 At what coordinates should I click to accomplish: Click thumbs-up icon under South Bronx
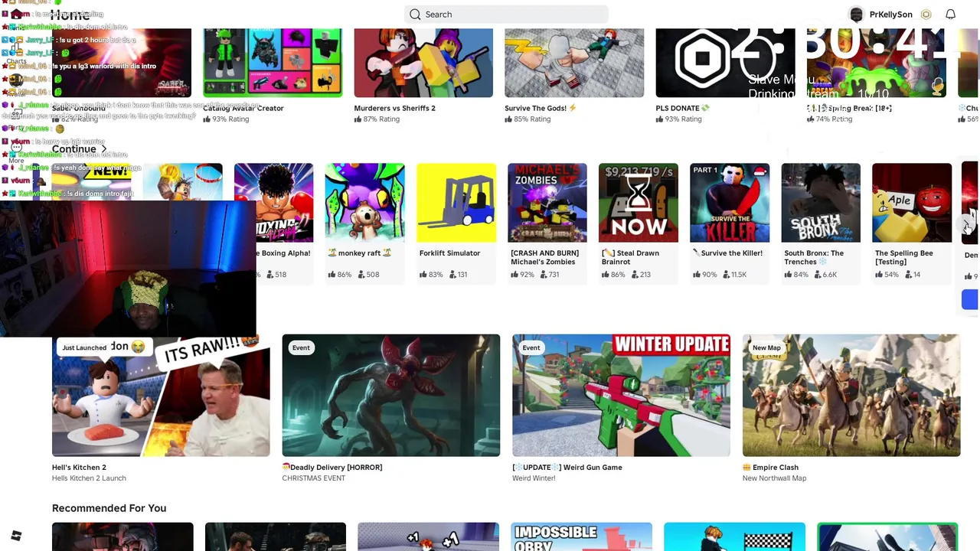[788, 274]
